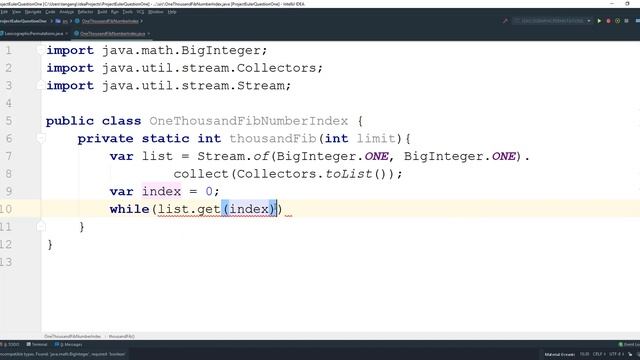This screenshot has height=360, width=640.
Task: Click thousandFib() in bottom breadcrumb
Action: (122, 337)
